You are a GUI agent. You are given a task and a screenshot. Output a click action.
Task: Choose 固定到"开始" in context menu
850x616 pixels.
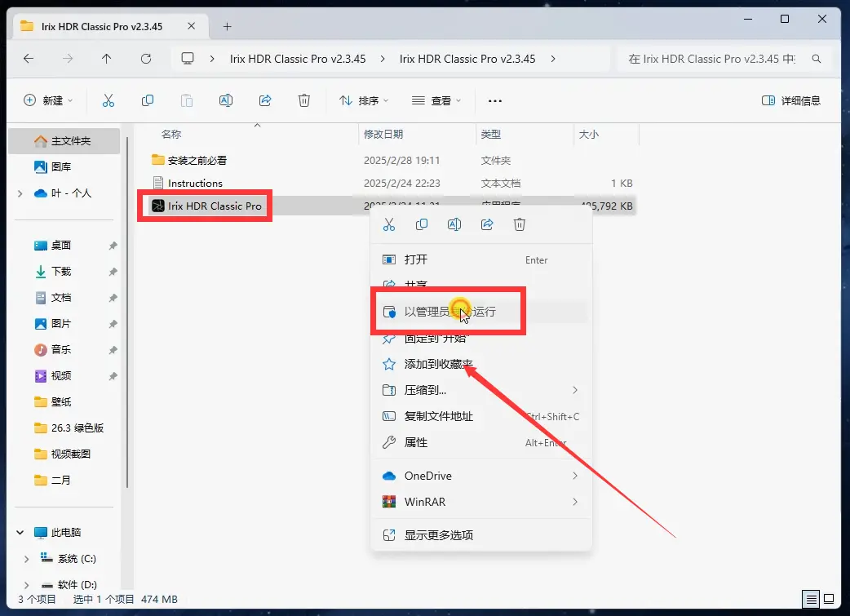point(480,338)
